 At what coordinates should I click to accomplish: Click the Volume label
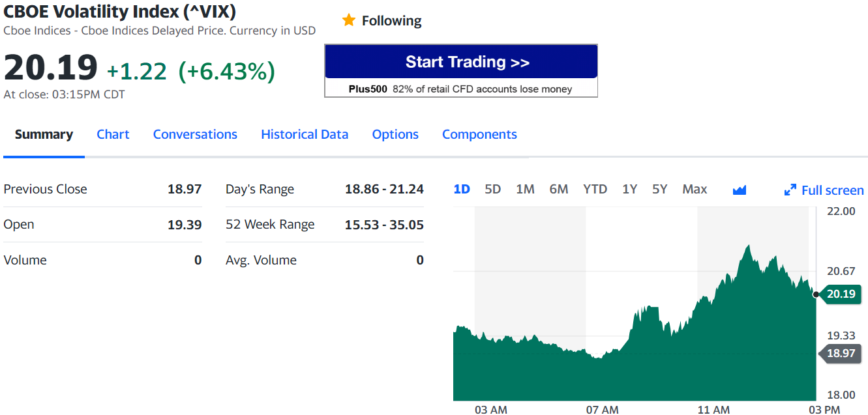click(25, 260)
